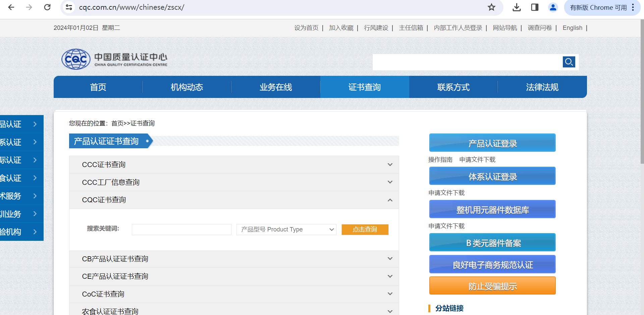Click the magnifier search icon beside the site search box
This screenshot has width=644, height=315.
pos(569,62)
